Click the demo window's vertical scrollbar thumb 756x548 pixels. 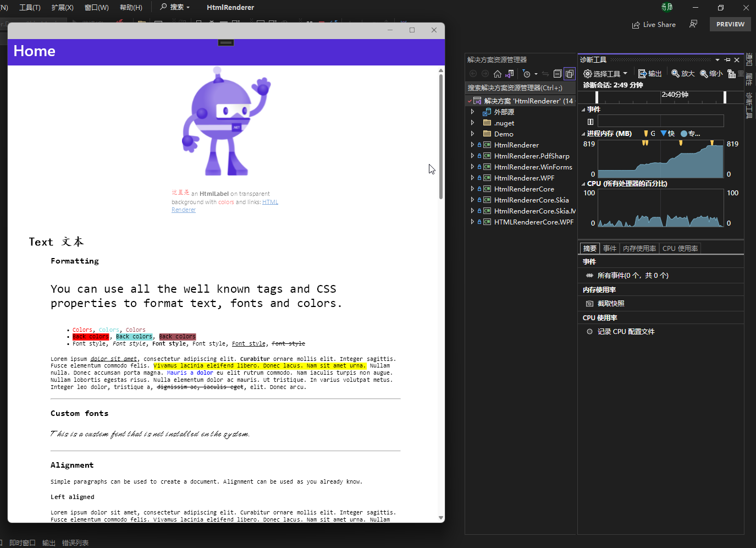point(441,136)
